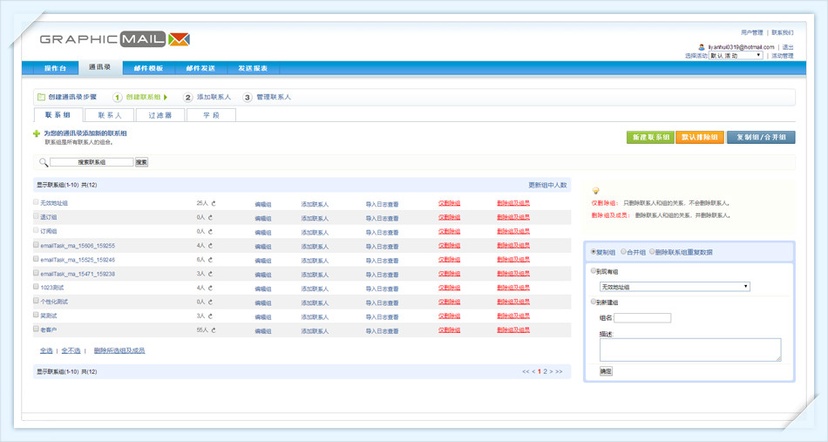The image size is (828, 442).
Task: Click the green plus add-group icon
Action: 36,134
